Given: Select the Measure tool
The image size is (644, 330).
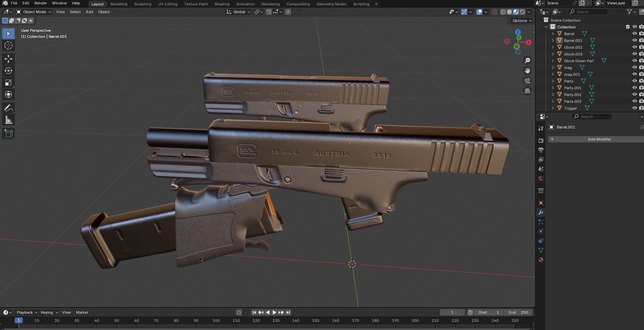Looking at the screenshot, I should pyautogui.click(x=8, y=120).
